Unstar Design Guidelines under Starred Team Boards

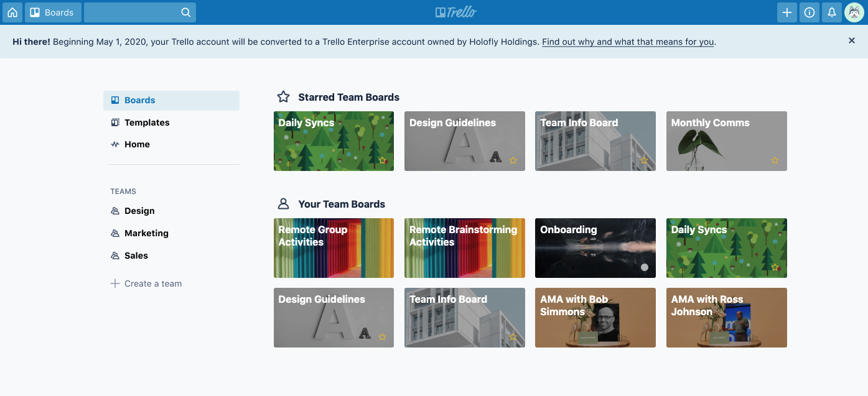tap(513, 160)
